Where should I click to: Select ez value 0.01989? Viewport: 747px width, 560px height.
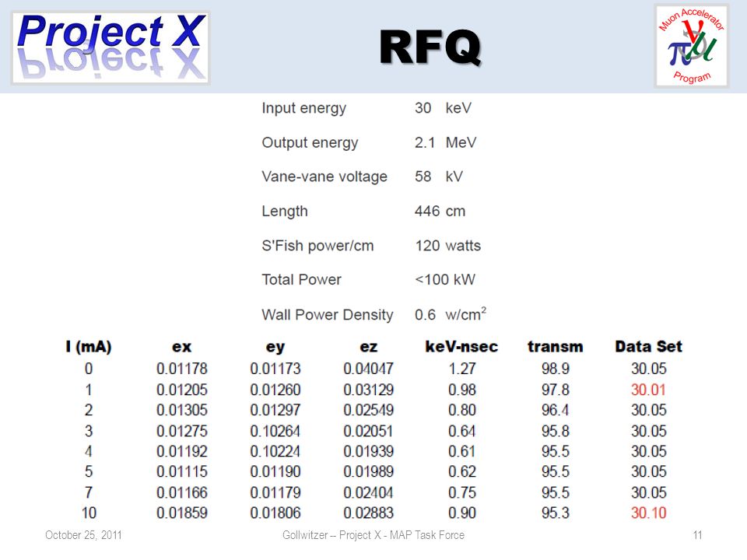click(x=369, y=472)
